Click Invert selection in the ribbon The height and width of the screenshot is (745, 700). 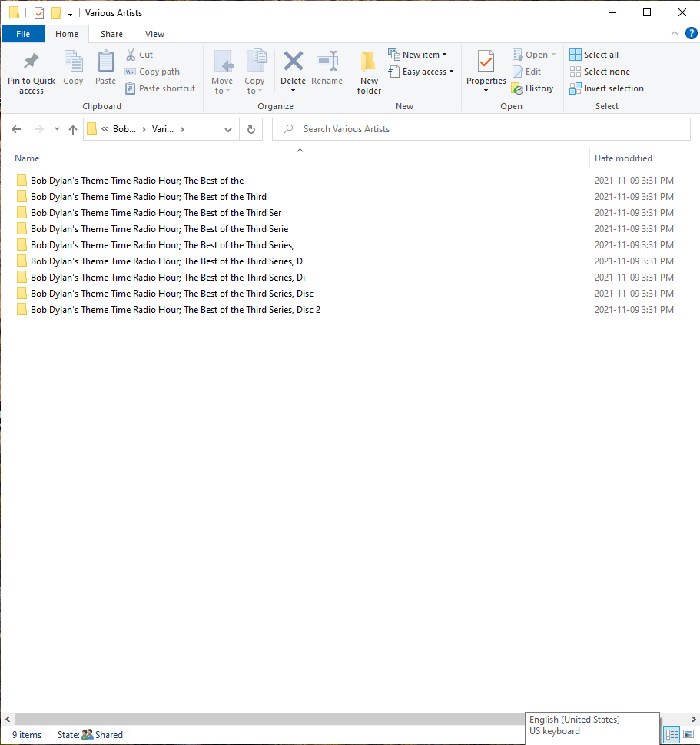(606, 88)
